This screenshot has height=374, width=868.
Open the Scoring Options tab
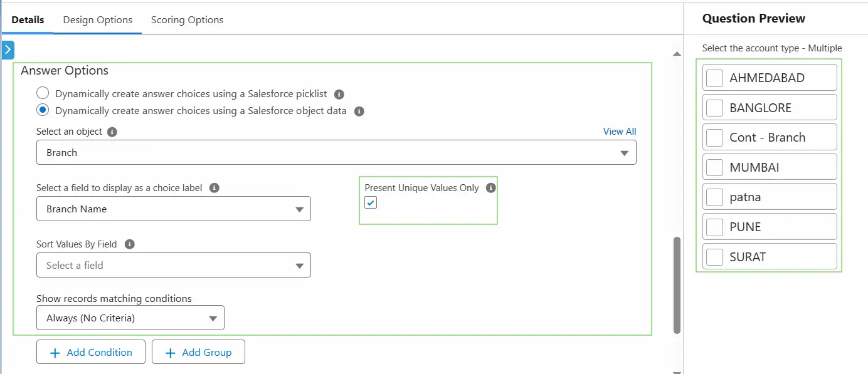point(186,19)
